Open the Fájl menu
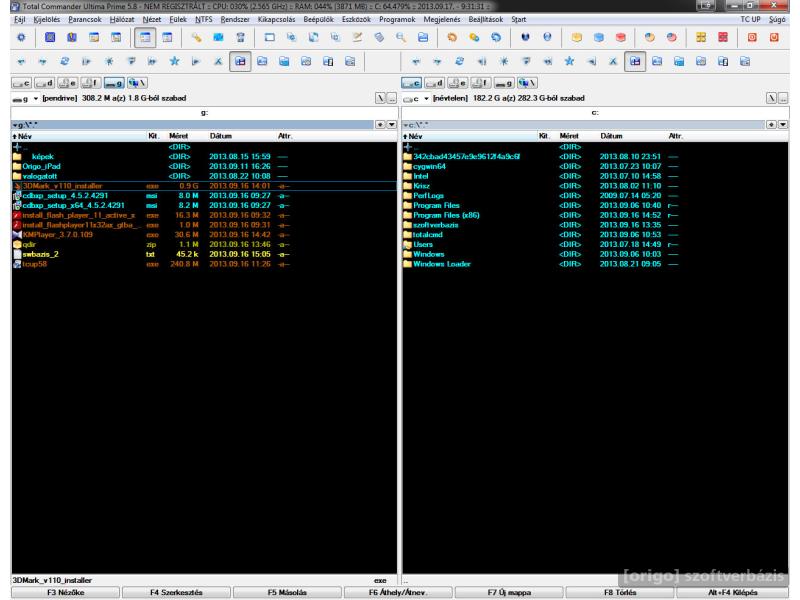The height and width of the screenshot is (600, 800). (x=19, y=19)
